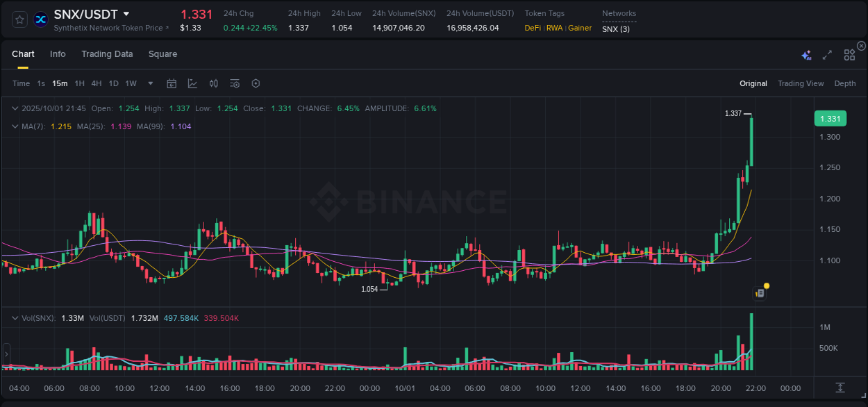Screen dimensions: 868x407
Task: Open the DeFi token tag link
Action: click(x=532, y=28)
